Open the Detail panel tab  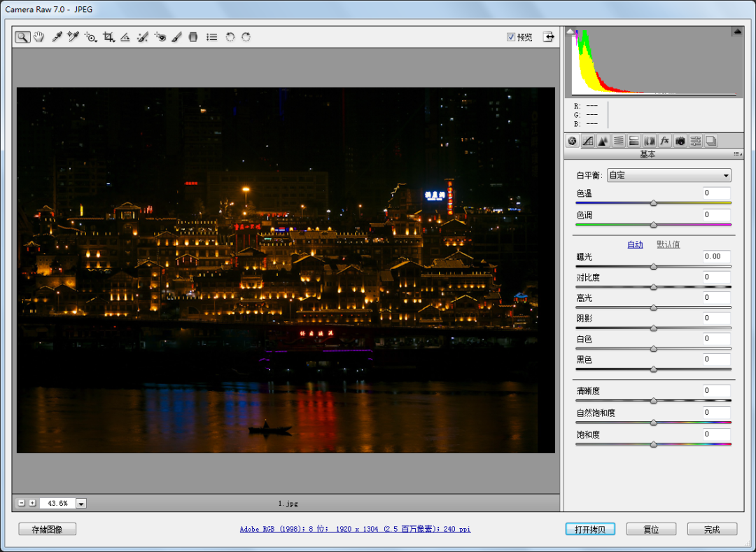603,141
